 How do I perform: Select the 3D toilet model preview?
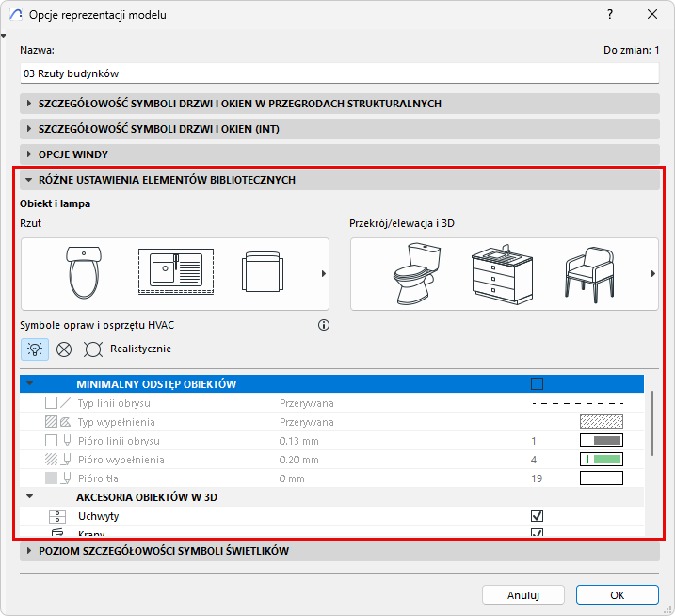tap(416, 273)
